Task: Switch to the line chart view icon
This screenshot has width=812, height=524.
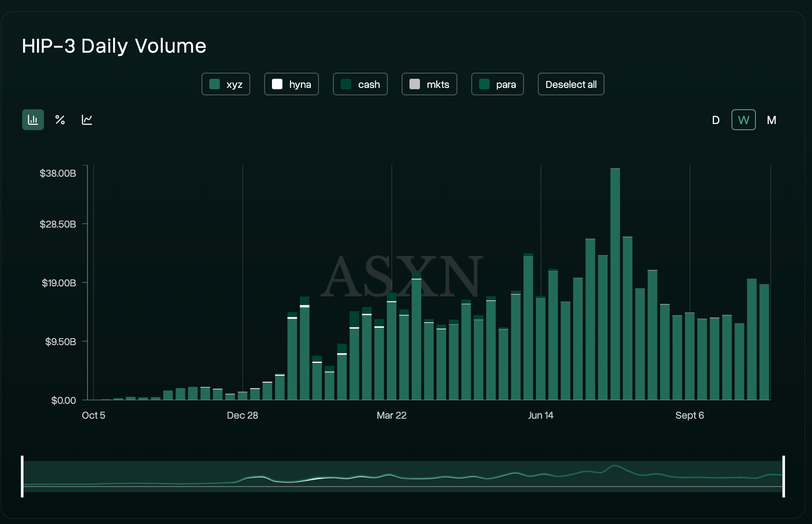Action: 87,120
